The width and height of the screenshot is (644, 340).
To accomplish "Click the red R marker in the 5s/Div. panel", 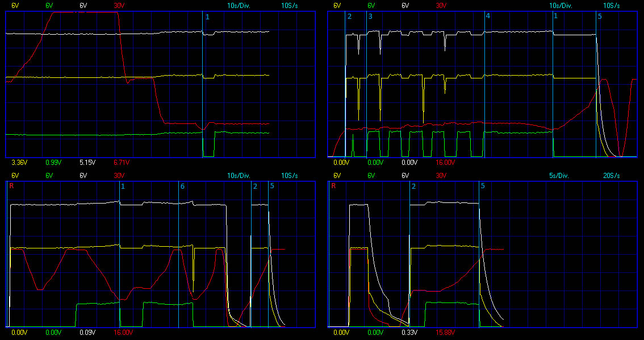I will (x=333, y=186).
